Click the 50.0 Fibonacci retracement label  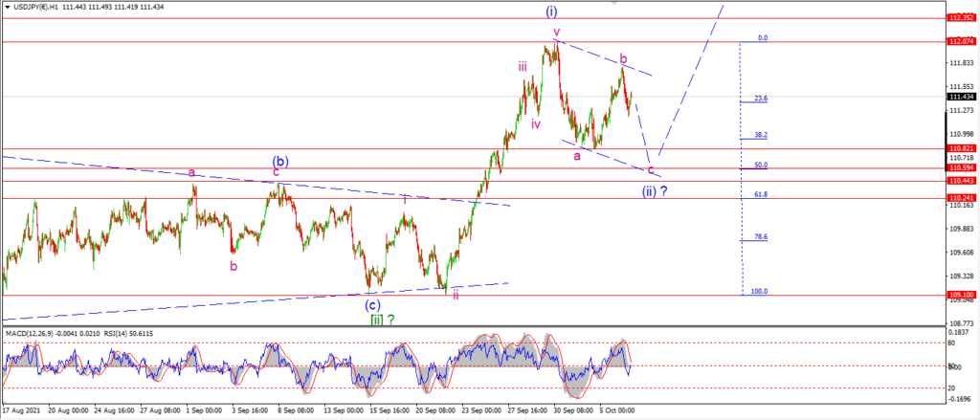click(761, 165)
